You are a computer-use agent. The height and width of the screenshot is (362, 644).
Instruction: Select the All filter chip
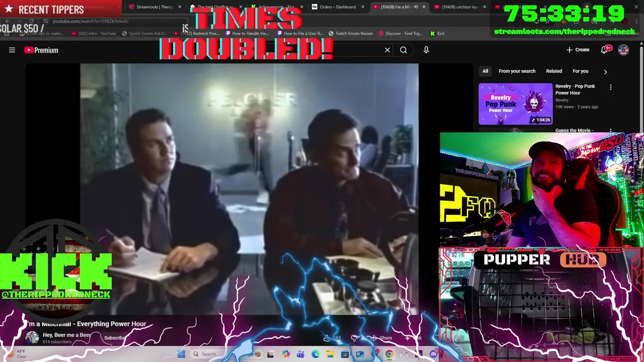(485, 71)
